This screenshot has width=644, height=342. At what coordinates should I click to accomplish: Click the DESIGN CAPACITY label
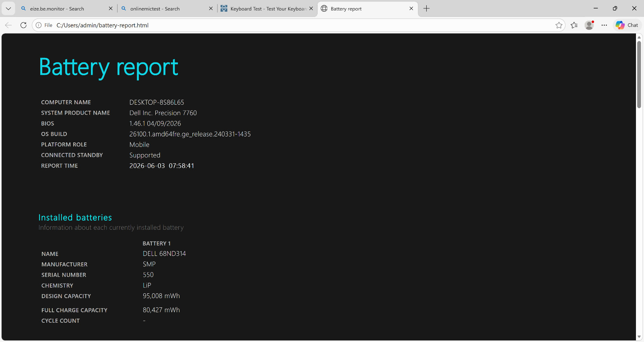(66, 296)
